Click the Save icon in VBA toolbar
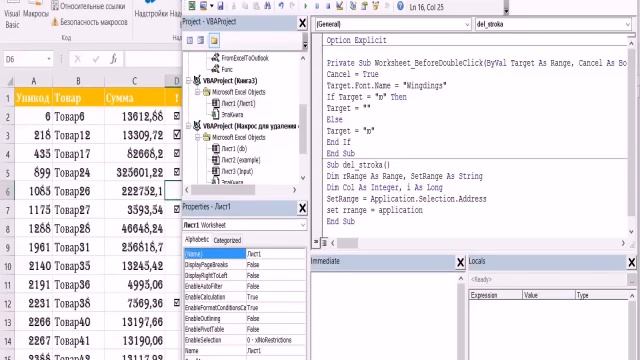The width and height of the screenshot is (640, 360). tap(220, 6)
